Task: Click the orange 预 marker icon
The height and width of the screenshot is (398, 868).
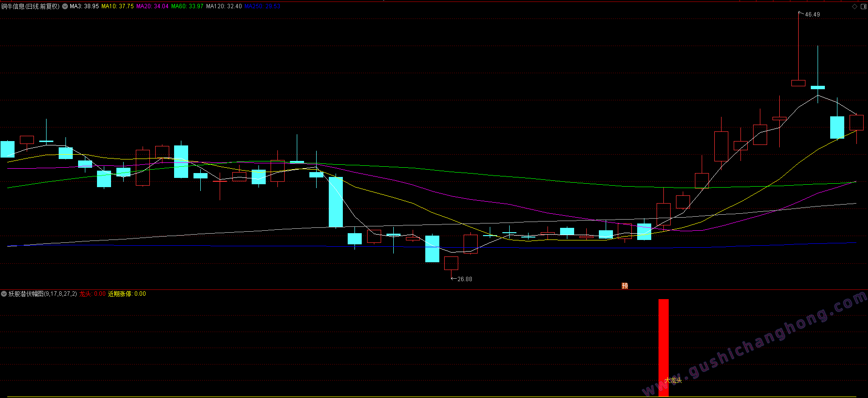Action: click(x=625, y=286)
